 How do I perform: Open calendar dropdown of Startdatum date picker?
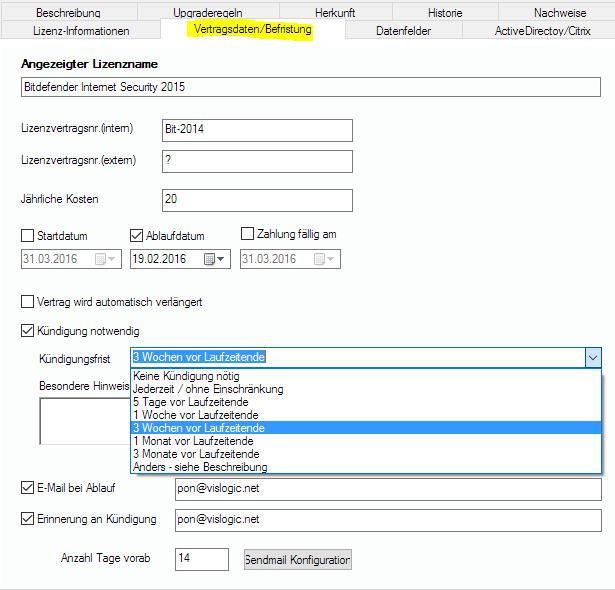click(111, 259)
